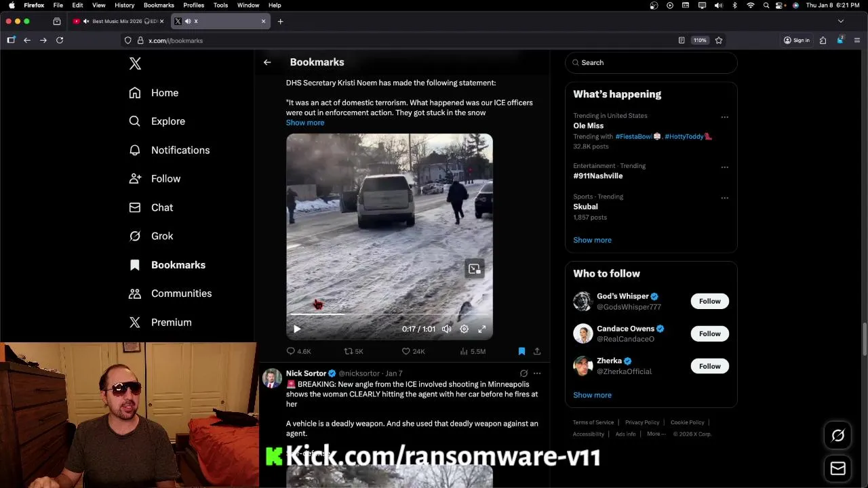Share the video post
The height and width of the screenshot is (488, 868).
537,351
